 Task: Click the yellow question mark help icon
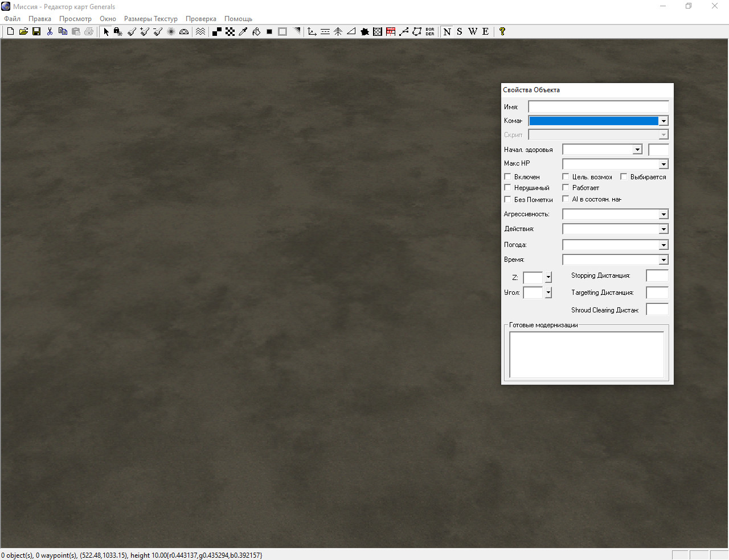click(502, 32)
